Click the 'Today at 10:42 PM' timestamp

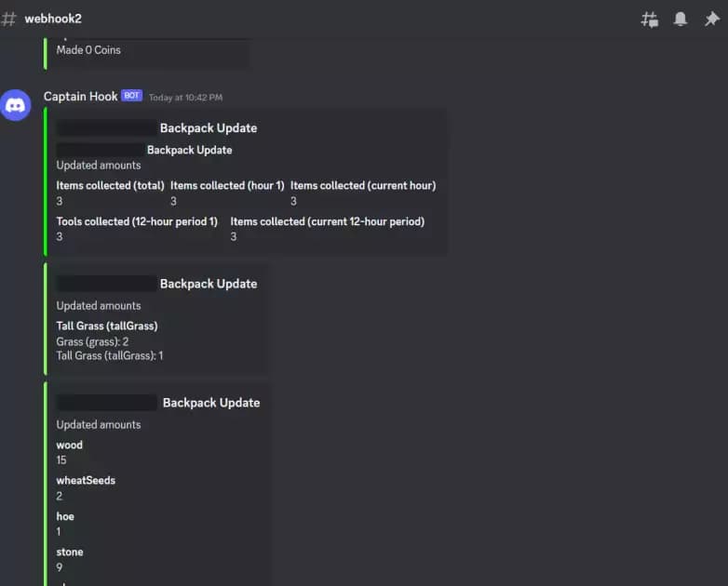click(185, 98)
